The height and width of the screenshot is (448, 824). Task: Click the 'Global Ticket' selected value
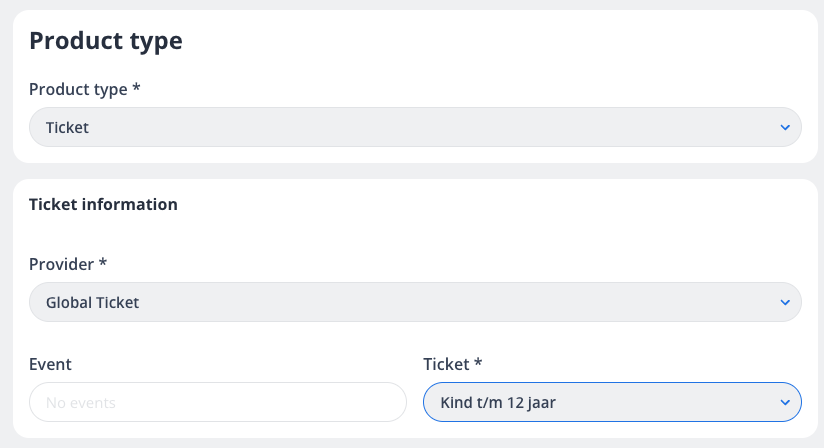click(93, 302)
